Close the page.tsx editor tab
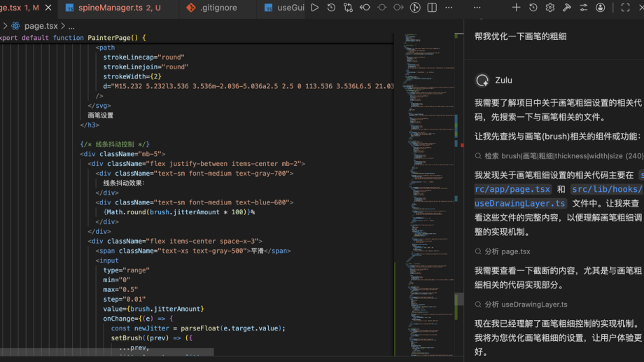This screenshot has height=362, width=644. point(48,8)
